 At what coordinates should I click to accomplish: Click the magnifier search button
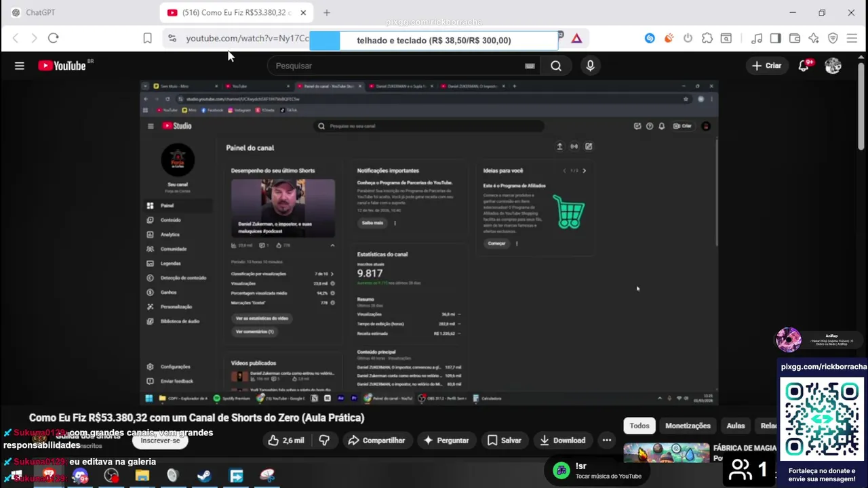point(556,66)
